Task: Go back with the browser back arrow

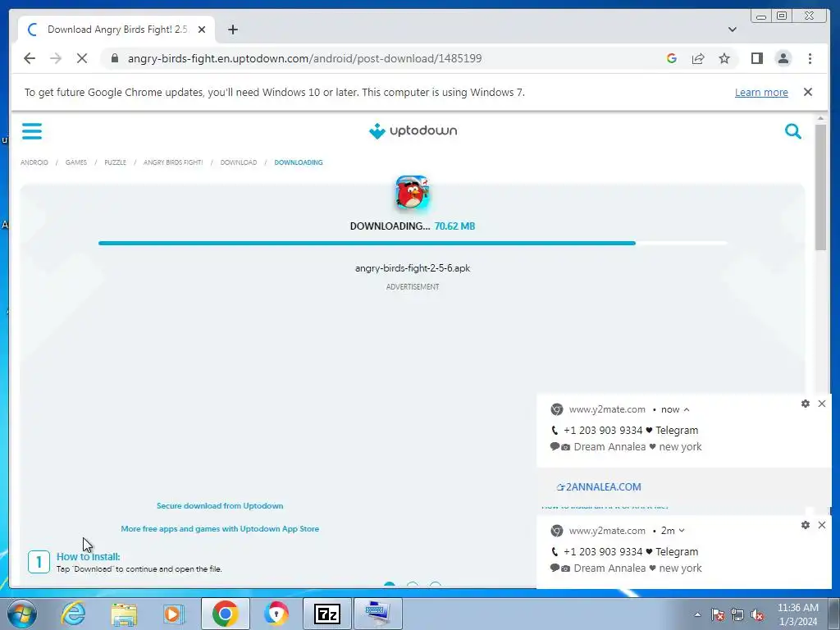Action: click(x=30, y=58)
